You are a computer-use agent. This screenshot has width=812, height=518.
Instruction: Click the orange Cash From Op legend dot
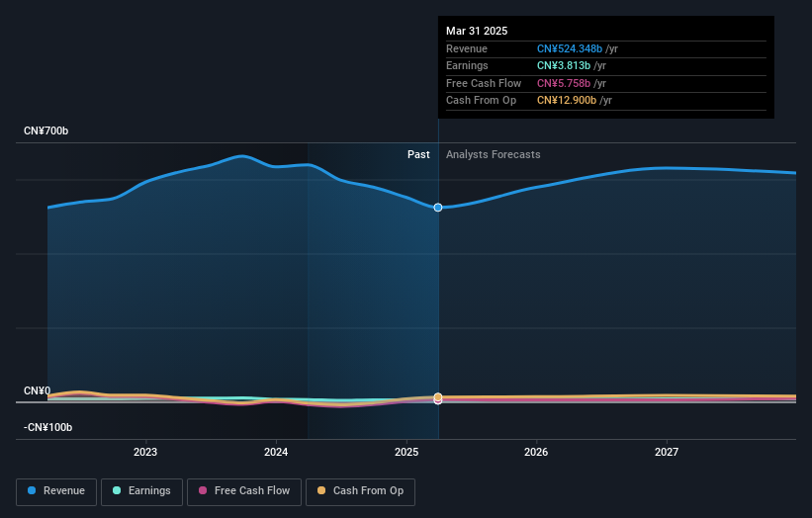click(321, 490)
